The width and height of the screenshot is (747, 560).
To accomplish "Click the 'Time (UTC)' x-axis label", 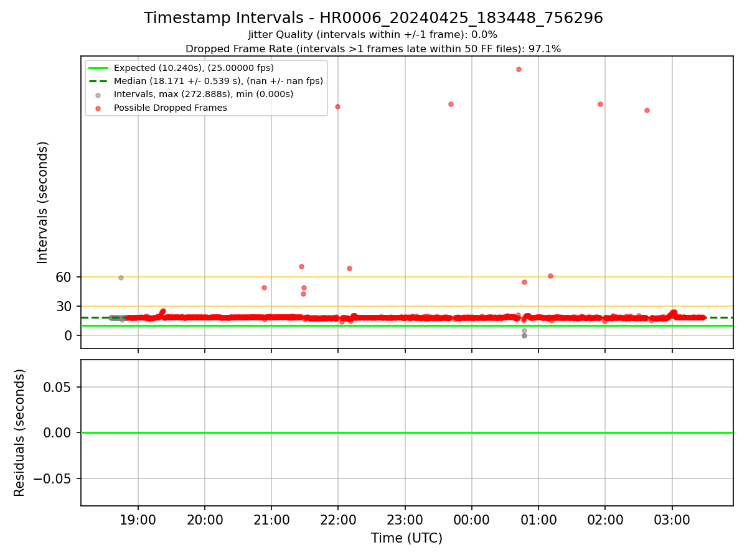I will [406, 538].
